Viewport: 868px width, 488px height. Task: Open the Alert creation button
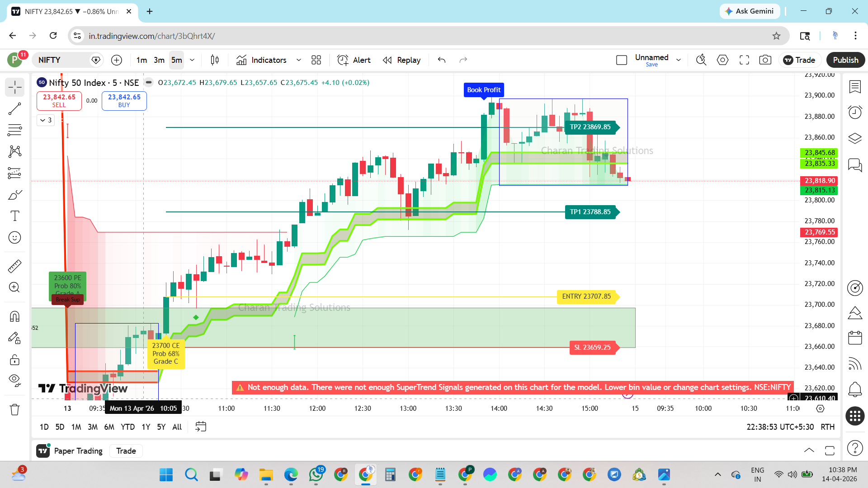point(354,60)
